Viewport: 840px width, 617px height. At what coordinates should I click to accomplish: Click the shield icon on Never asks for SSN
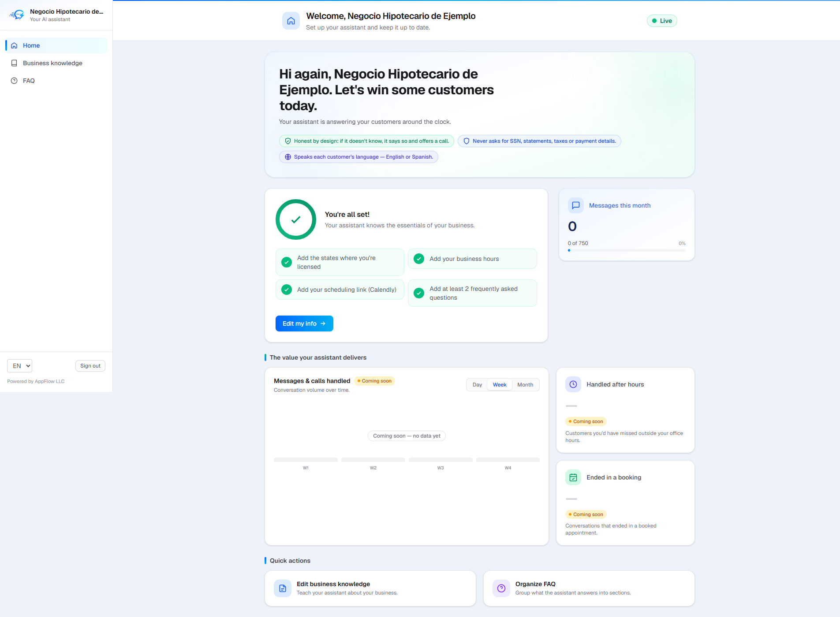467,141
